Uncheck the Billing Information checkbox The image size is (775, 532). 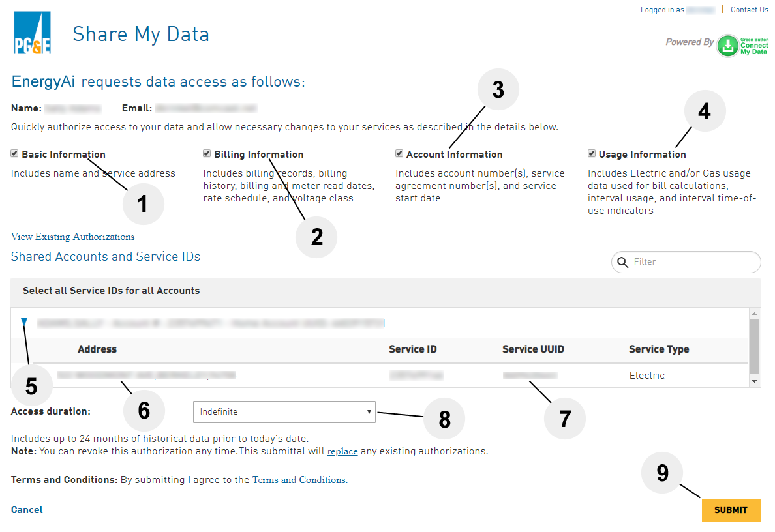point(207,154)
